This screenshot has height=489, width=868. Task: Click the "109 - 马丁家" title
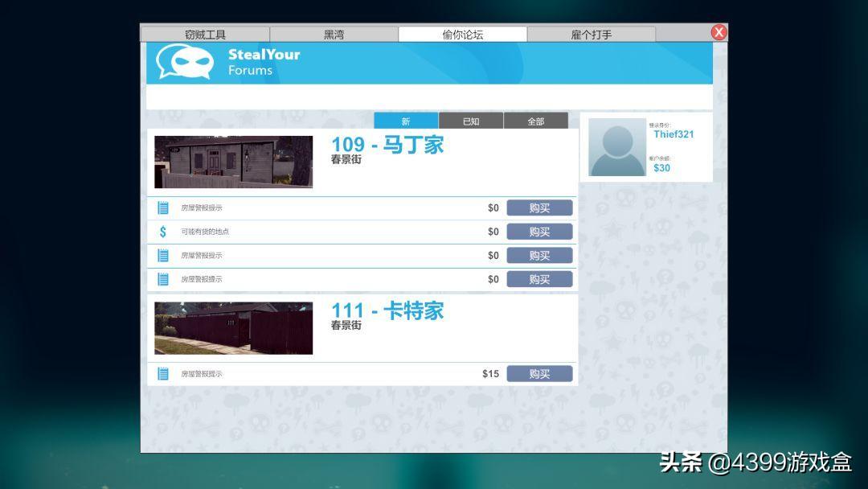tap(387, 145)
